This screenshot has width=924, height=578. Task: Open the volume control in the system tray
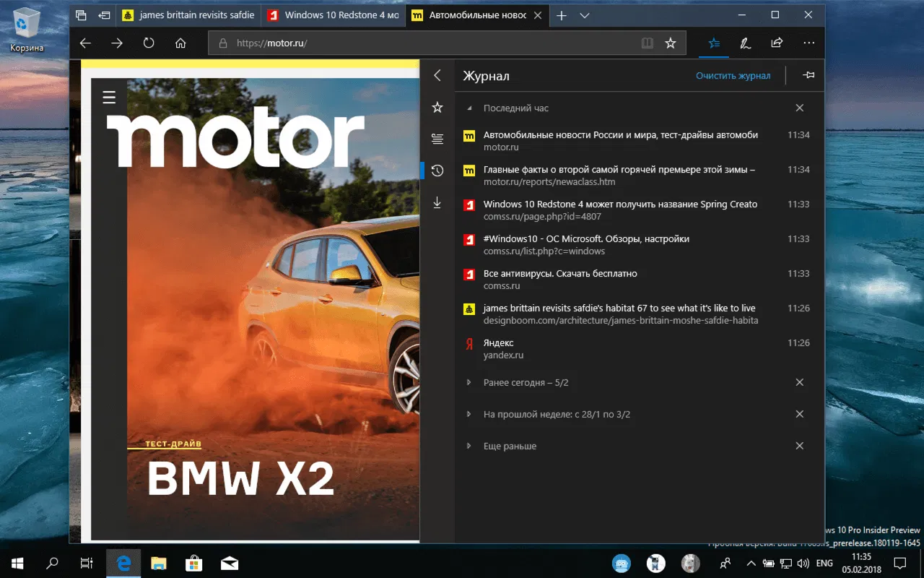coord(803,563)
